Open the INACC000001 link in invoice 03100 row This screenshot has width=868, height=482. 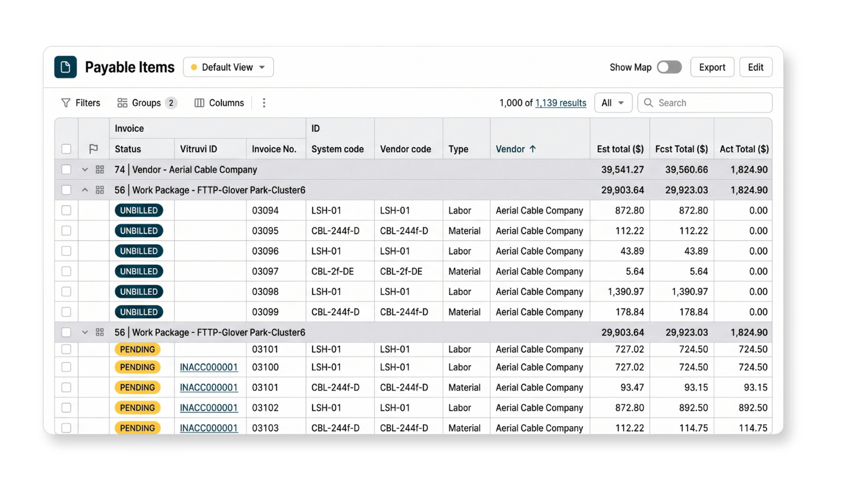[x=209, y=367]
